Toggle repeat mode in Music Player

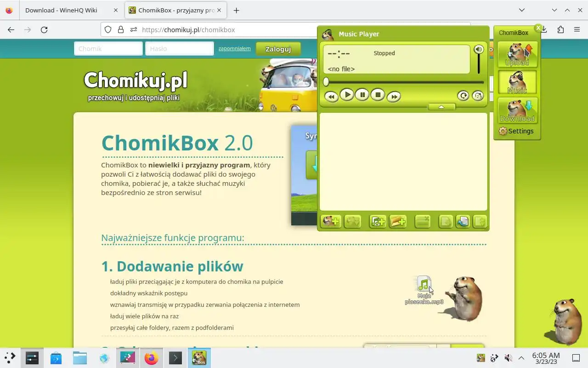pos(464,96)
